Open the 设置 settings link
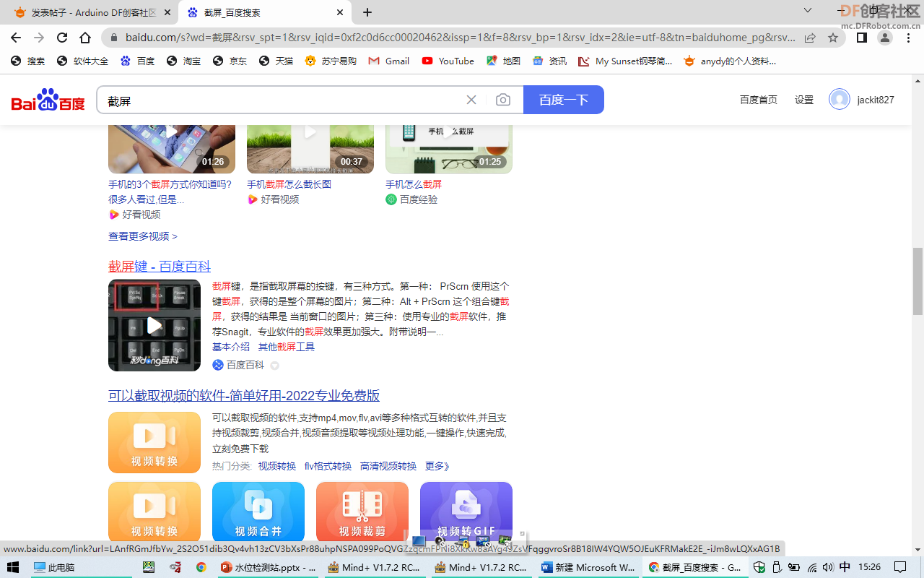 [x=804, y=100]
